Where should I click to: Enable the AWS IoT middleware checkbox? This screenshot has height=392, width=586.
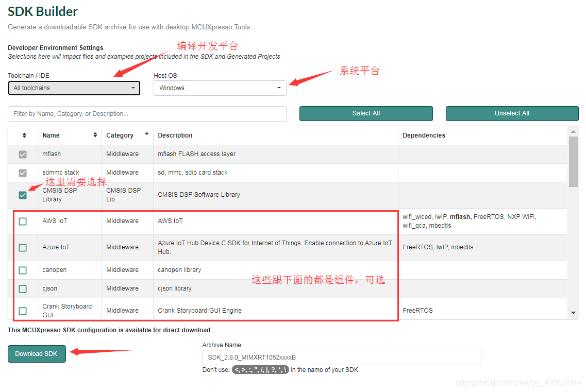coord(23,221)
